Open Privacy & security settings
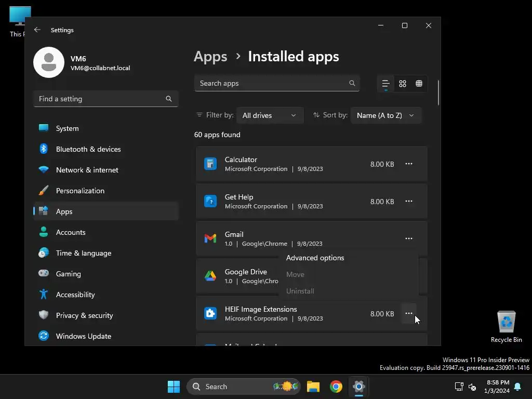The height and width of the screenshot is (399, 532). point(106,315)
